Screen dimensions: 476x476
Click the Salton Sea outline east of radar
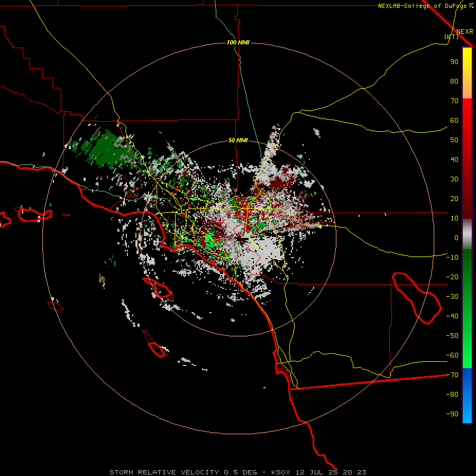(416, 298)
